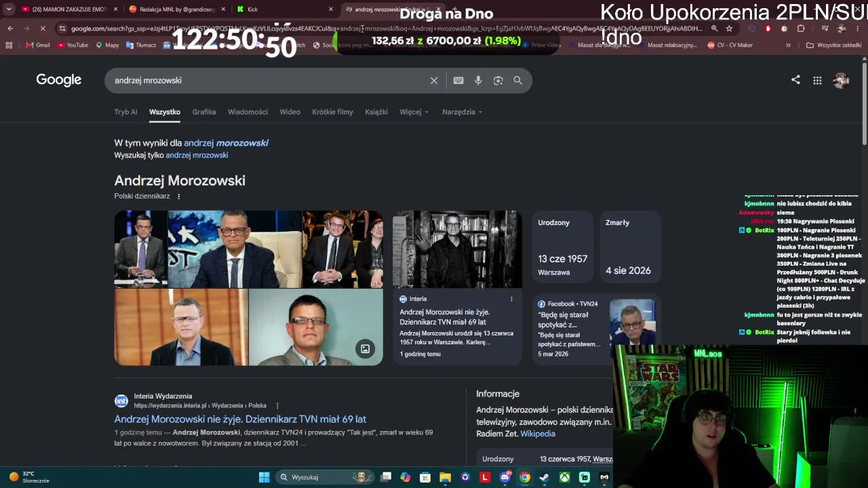The width and height of the screenshot is (868, 488).
Task: Open more options for Andrzej Morozowski panel
Action: pyautogui.click(x=179, y=197)
